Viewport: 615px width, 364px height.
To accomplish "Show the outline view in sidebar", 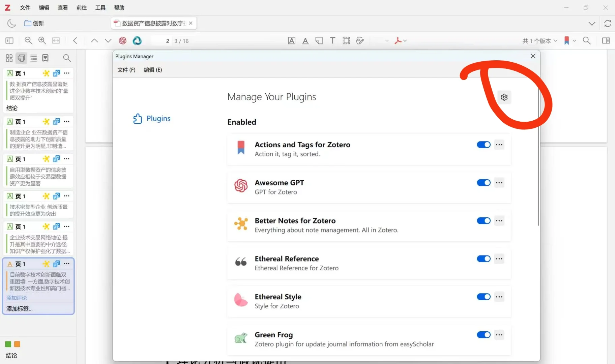I will pos(33,58).
